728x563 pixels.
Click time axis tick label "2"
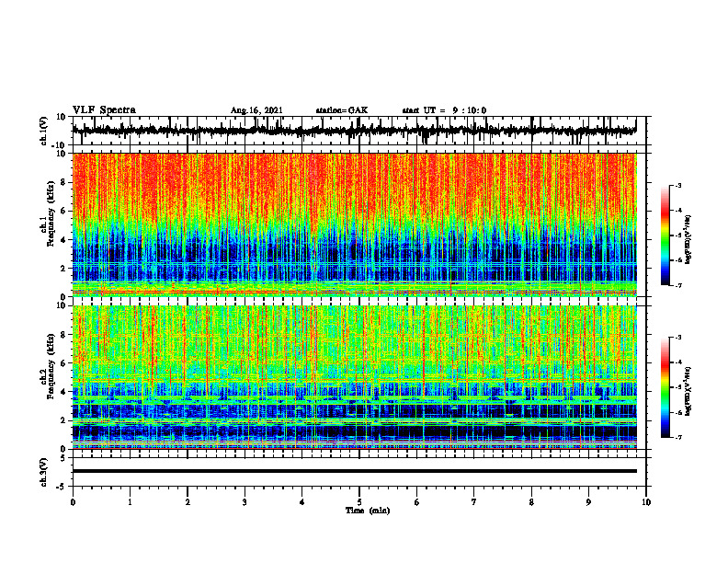[188, 502]
